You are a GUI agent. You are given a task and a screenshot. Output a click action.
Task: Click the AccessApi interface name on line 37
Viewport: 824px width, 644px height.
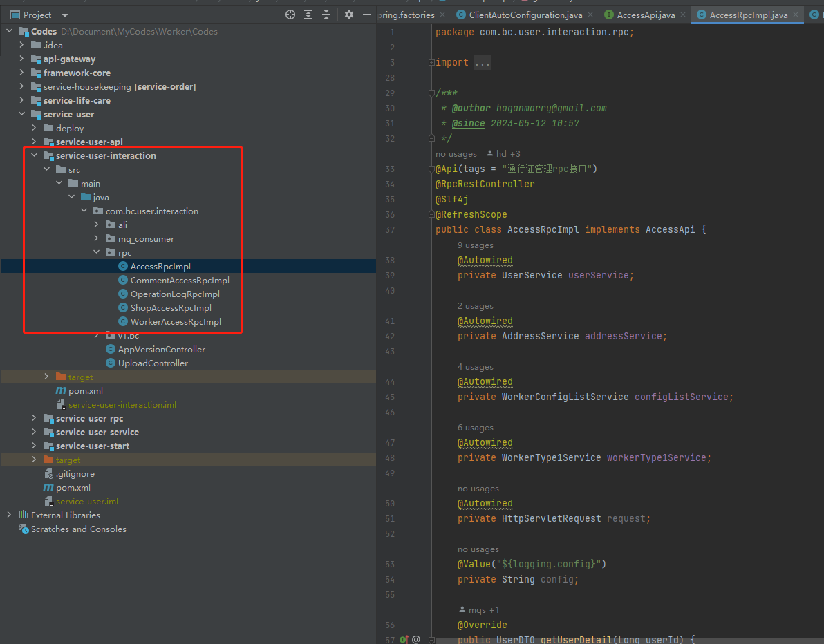(x=670, y=229)
